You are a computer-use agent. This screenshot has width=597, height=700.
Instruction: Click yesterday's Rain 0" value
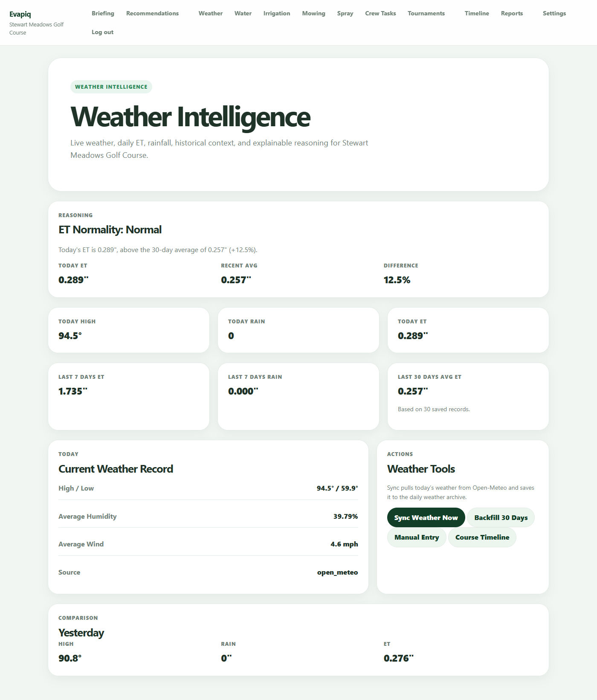click(x=226, y=658)
